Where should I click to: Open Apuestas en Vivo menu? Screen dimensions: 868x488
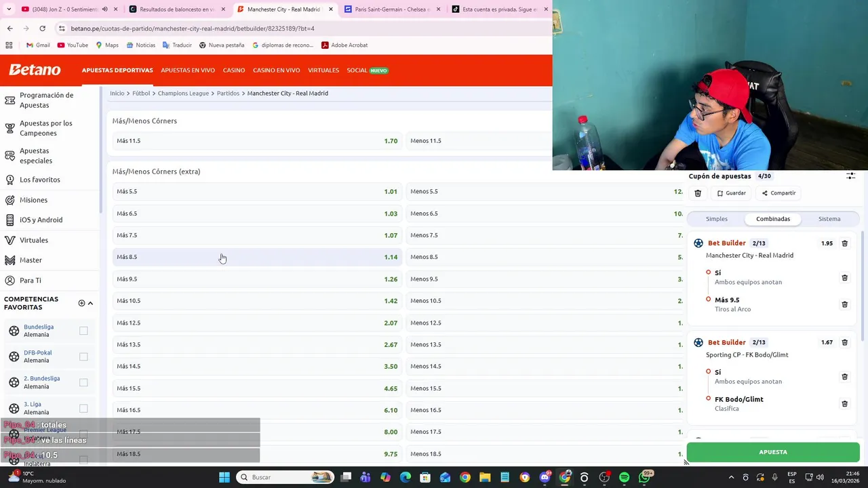click(188, 70)
